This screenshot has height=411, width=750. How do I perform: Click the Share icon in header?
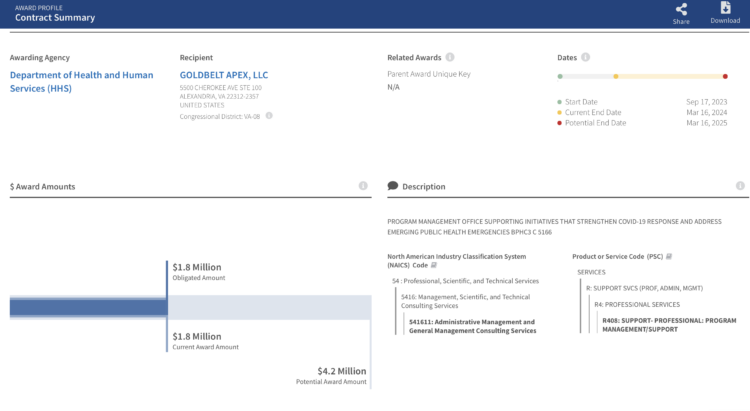[x=681, y=9]
